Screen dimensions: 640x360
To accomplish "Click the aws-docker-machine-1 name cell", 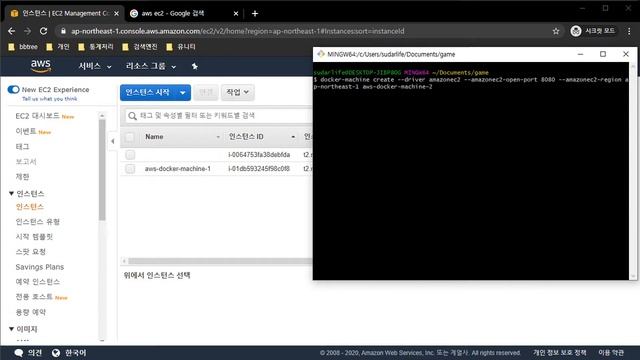I will tap(178, 169).
